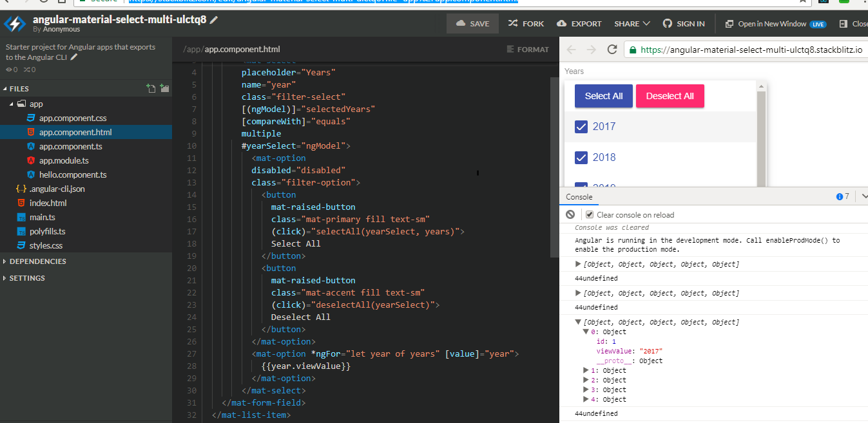Open the hello.component.ts file
This screenshot has height=423, width=868.
coord(73,174)
